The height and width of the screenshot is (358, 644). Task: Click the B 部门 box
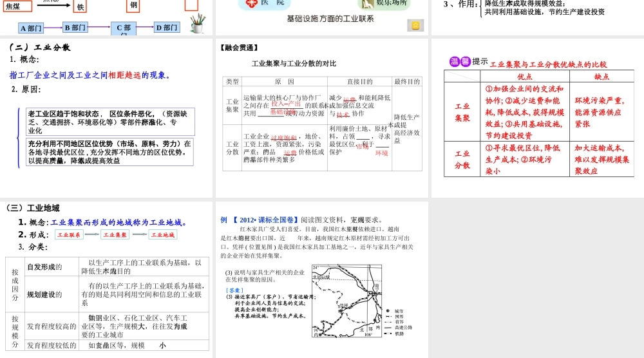pos(75,28)
